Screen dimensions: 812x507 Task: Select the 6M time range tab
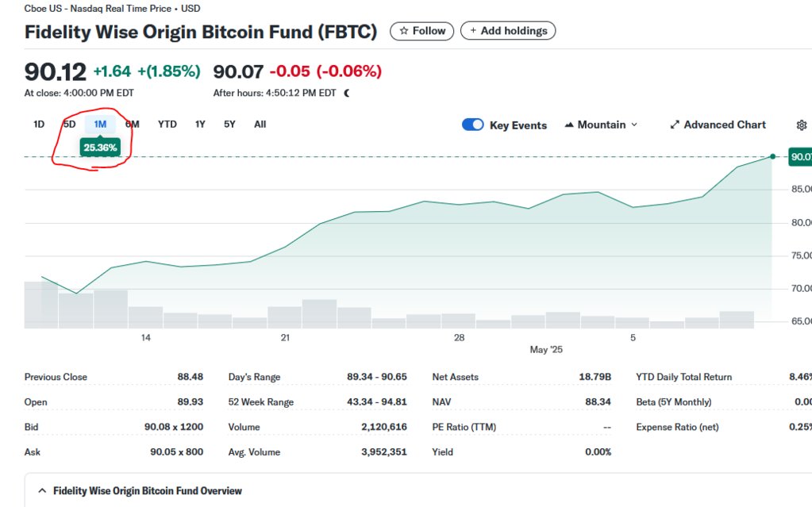tap(132, 125)
